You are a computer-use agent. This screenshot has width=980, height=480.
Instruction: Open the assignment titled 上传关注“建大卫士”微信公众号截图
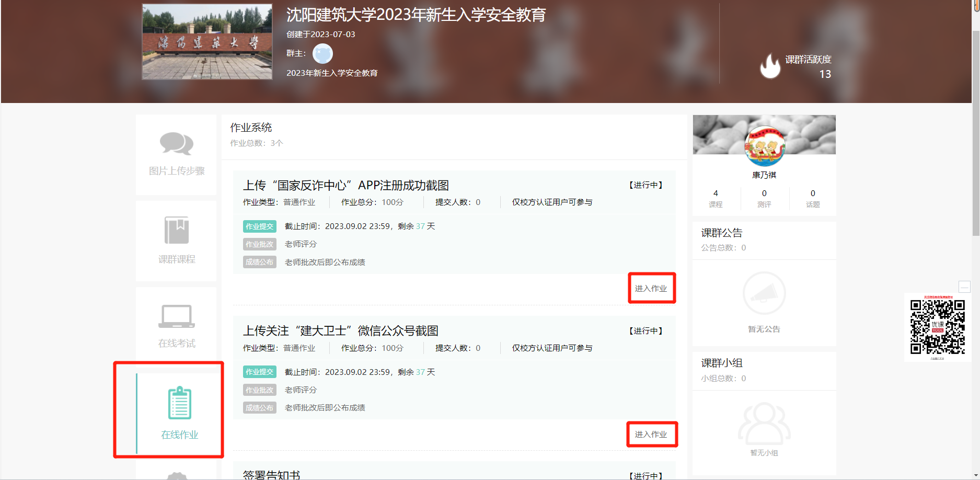[341, 331]
